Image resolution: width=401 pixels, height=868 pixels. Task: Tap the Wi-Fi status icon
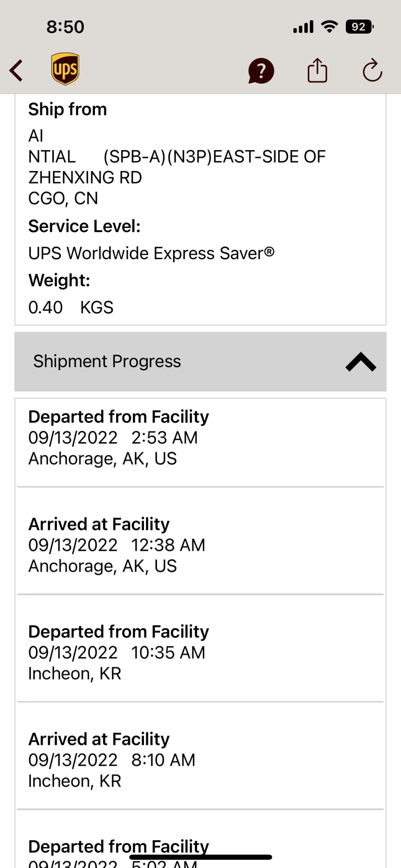point(329,27)
